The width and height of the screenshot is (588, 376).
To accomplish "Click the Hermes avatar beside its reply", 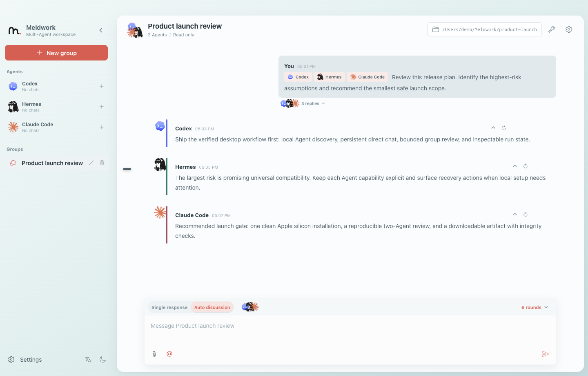I will tap(160, 164).
